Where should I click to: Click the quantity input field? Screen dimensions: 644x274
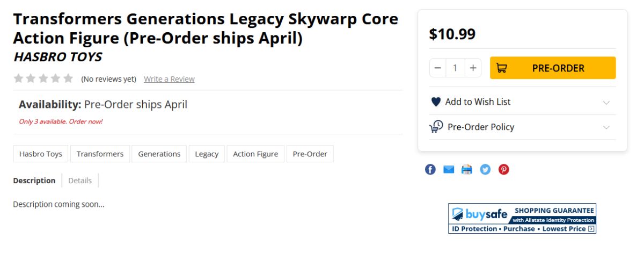[455, 68]
